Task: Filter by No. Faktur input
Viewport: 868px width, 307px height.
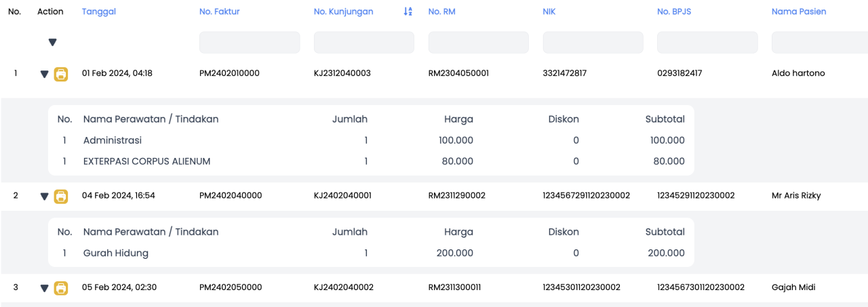Action: click(x=250, y=42)
